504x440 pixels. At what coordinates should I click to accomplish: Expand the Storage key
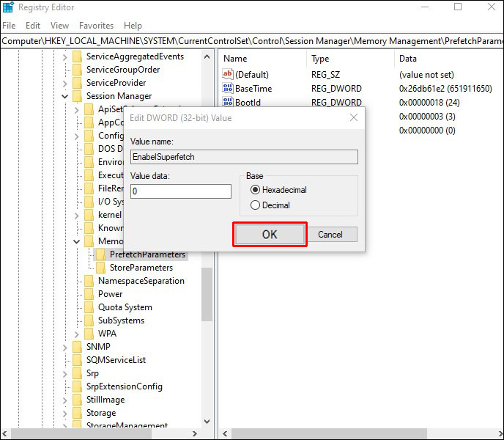point(65,414)
